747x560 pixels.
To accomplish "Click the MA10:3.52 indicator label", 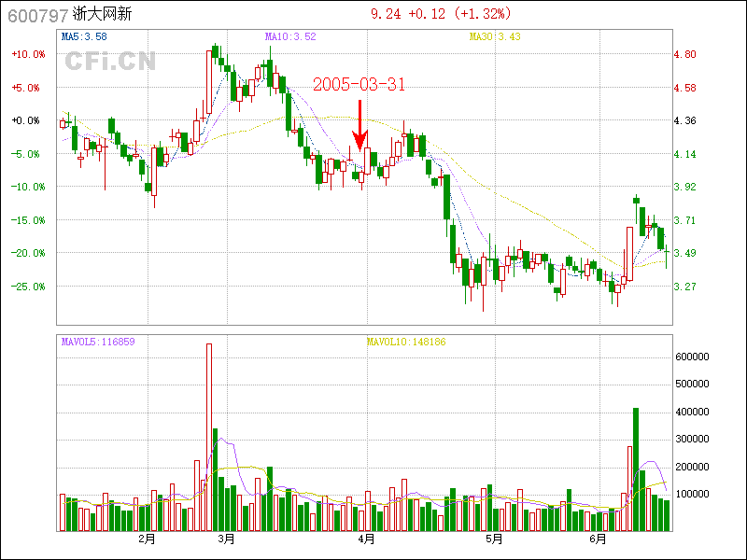I will click(x=290, y=36).
